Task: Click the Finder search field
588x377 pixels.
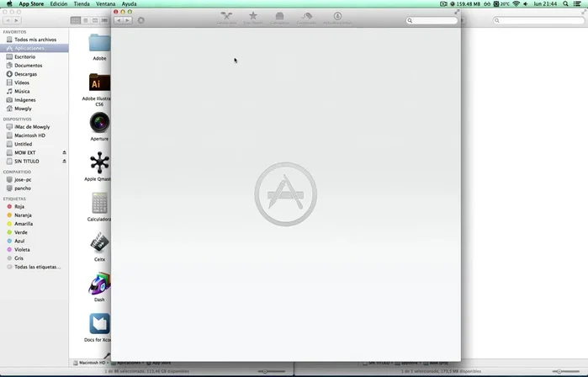Action: click(538, 20)
